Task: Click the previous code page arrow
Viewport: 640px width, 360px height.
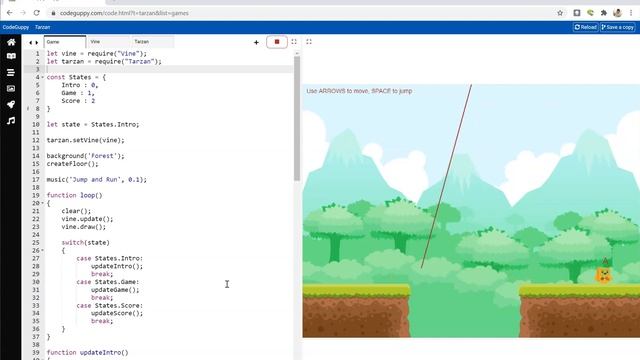Action: [x=30, y=42]
